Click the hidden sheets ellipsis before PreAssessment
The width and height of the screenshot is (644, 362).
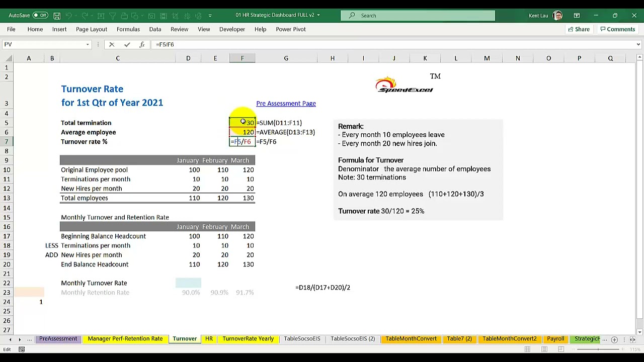click(30, 339)
